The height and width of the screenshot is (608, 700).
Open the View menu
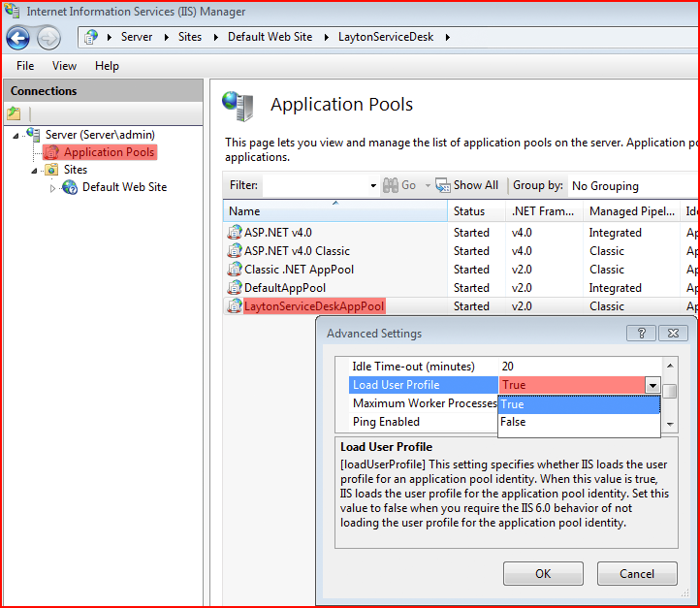(64, 66)
